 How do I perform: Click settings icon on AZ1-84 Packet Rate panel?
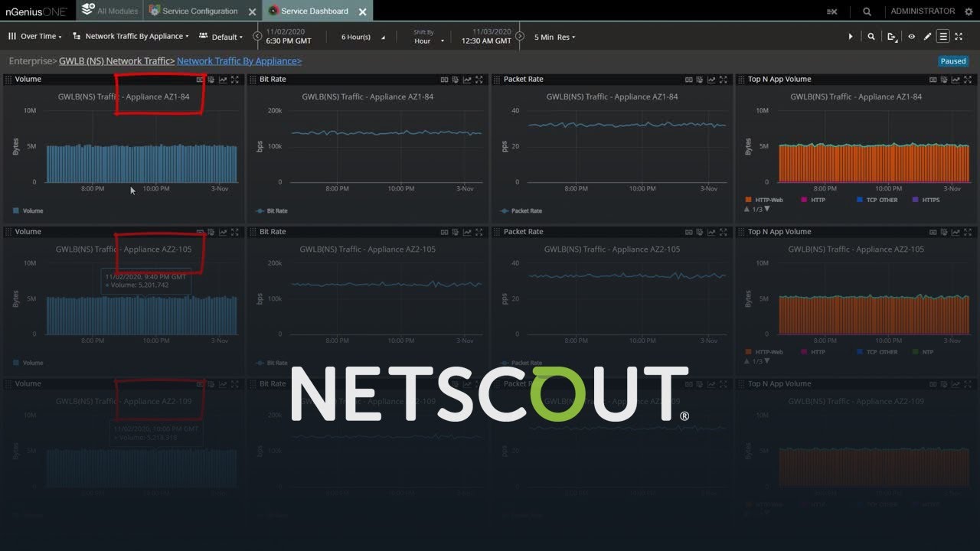pyautogui.click(x=700, y=80)
